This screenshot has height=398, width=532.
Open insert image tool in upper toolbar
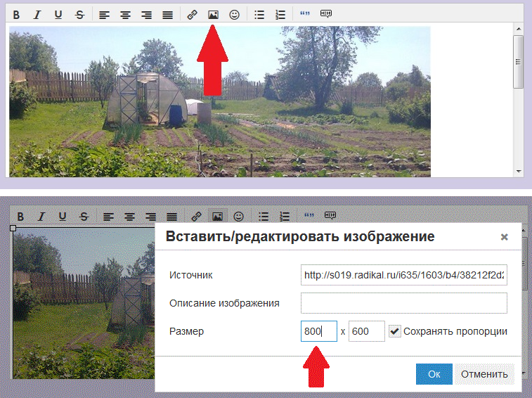pos(213,15)
